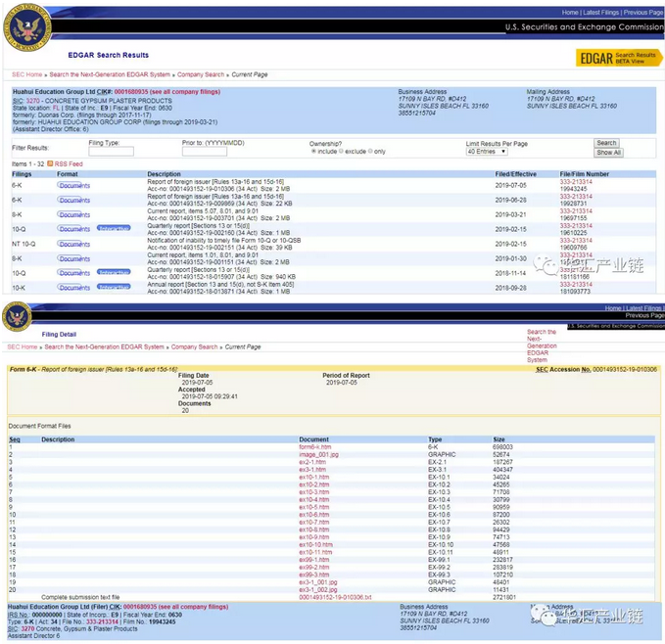The width and height of the screenshot is (665, 644).
Task: Click the SEC seal logo in top header
Action: tap(27, 27)
